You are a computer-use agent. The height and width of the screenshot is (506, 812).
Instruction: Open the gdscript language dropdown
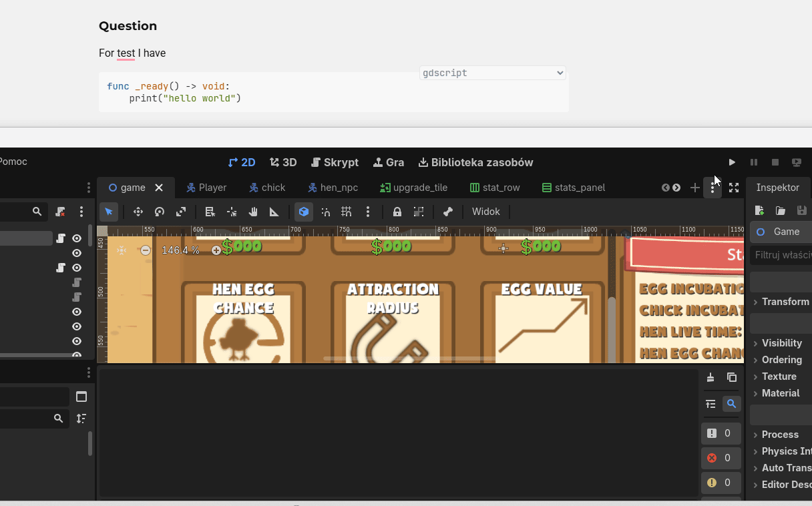(493, 73)
